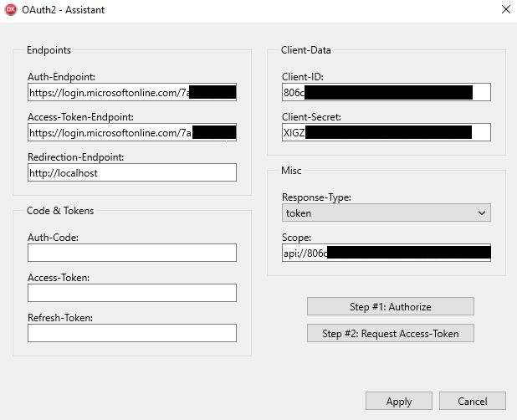Click into the Auth-Endpoint field
The height and width of the screenshot is (420, 517).
(x=132, y=92)
